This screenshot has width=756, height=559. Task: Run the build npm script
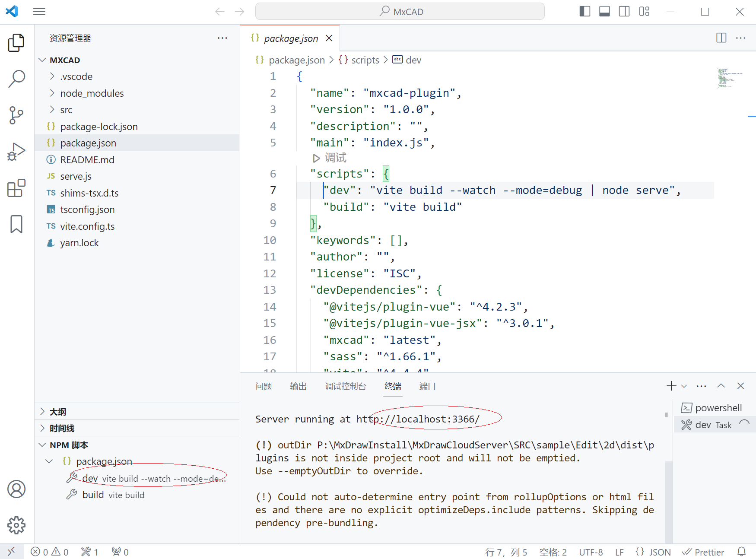137,495
